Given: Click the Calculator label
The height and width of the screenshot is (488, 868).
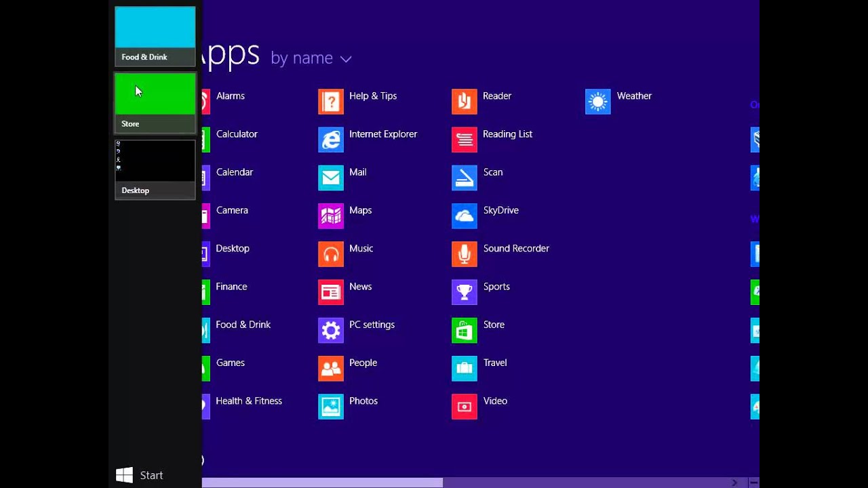Looking at the screenshot, I should pyautogui.click(x=237, y=134).
